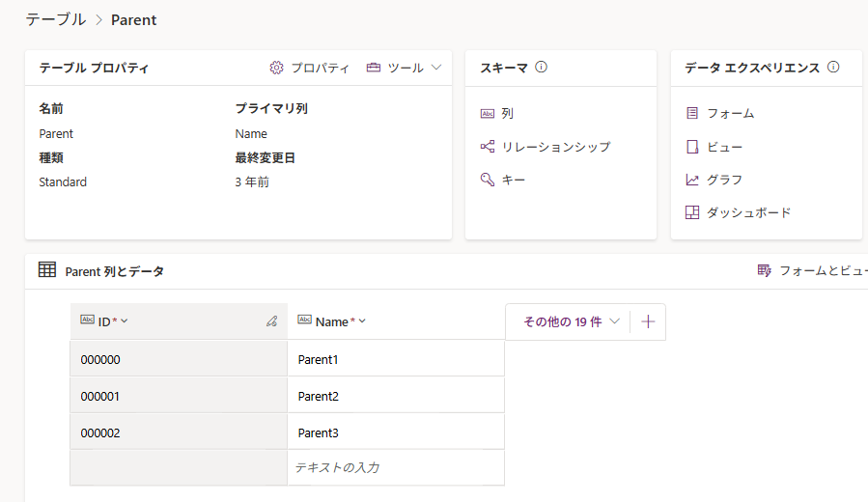The width and height of the screenshot is (868, 502).
Task: Select the Parent2 name cell
Action: [396, 396]
